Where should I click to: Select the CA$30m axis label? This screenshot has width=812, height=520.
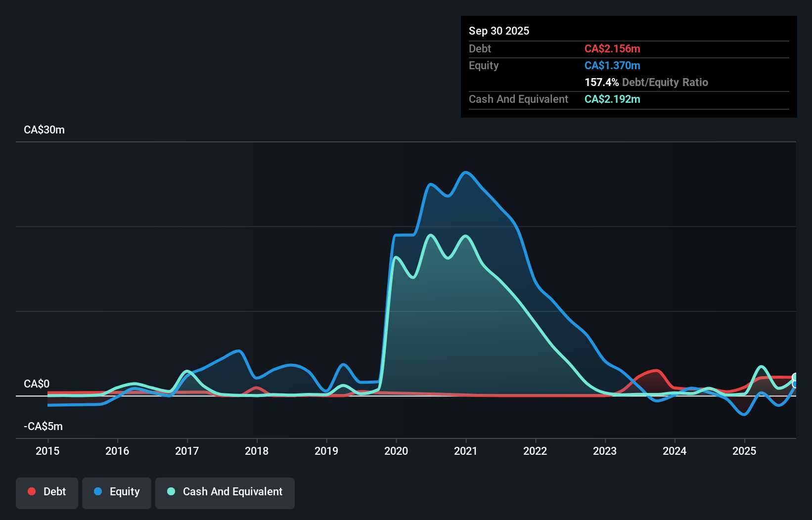tap(44, 130)
